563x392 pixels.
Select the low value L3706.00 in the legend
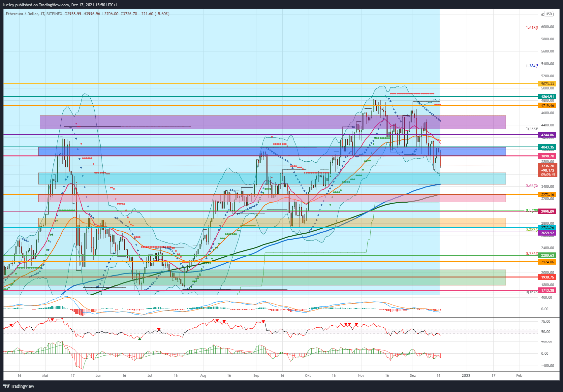click(x=110, y=14)
